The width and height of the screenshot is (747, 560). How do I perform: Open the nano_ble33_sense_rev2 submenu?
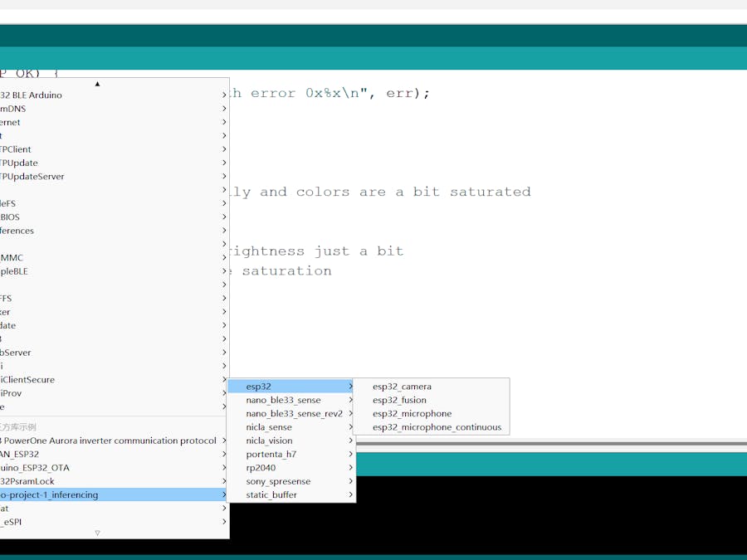294,414
